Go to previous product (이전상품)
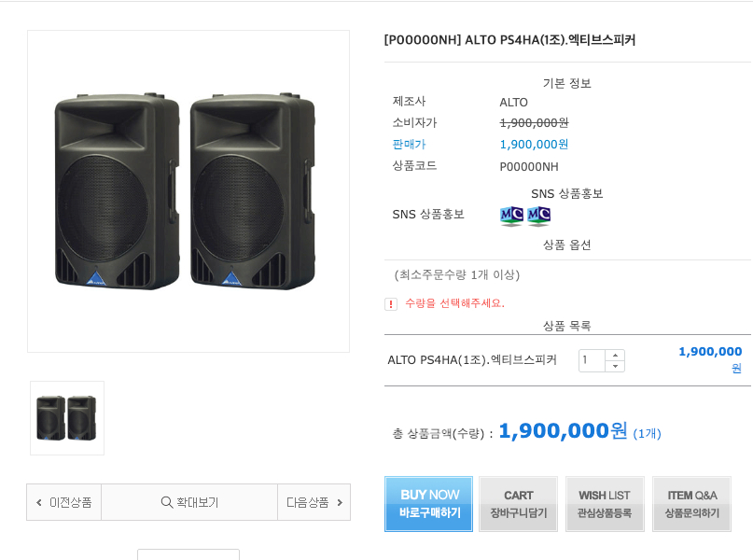This screenshot has width=753, height=560. pos(64,502)
